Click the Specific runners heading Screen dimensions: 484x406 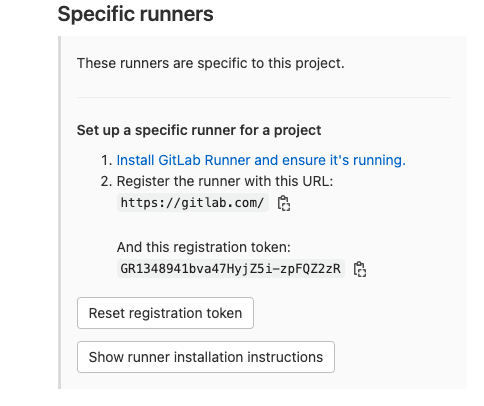click(x=135, y=14)
